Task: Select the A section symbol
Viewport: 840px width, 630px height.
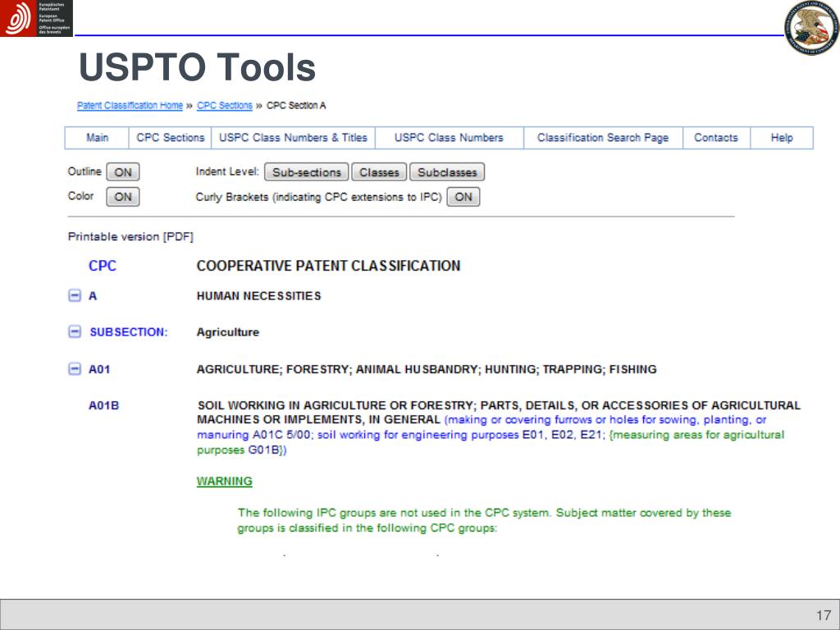Action: pos(93,295)
